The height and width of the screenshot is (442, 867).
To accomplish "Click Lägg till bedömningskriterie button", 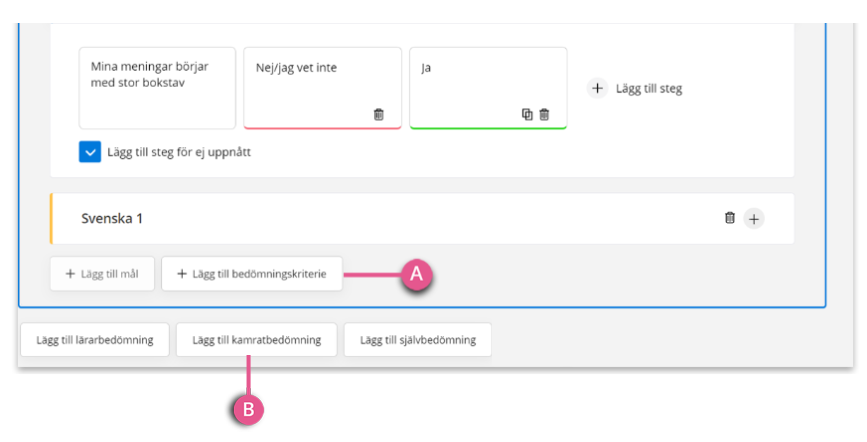I will (252, 274).
